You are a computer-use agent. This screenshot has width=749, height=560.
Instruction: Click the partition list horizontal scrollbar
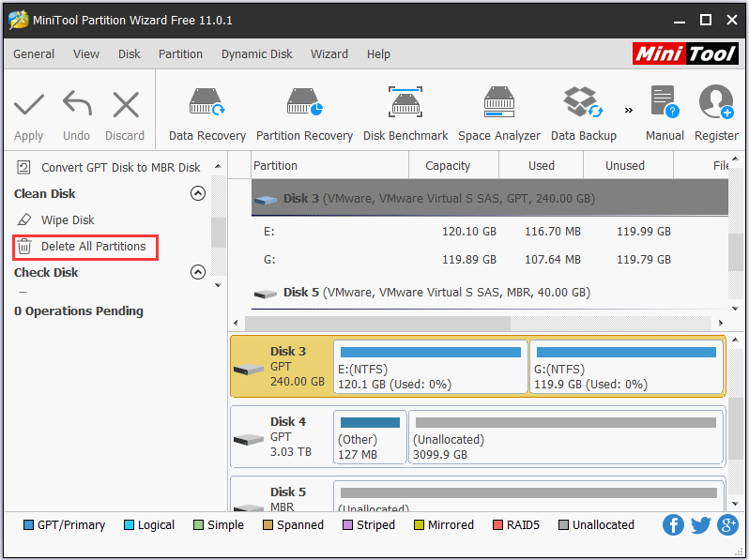(x=377, y=324)
